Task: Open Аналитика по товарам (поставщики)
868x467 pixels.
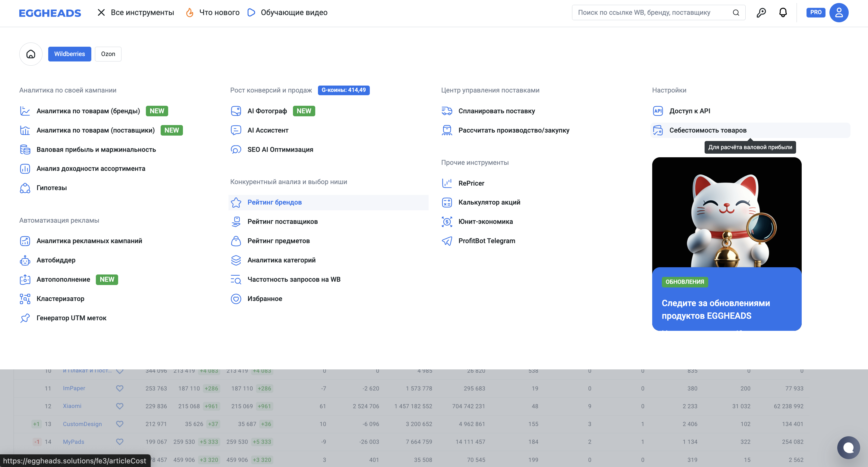Action: pyautogui.click(x=95, y=130)
